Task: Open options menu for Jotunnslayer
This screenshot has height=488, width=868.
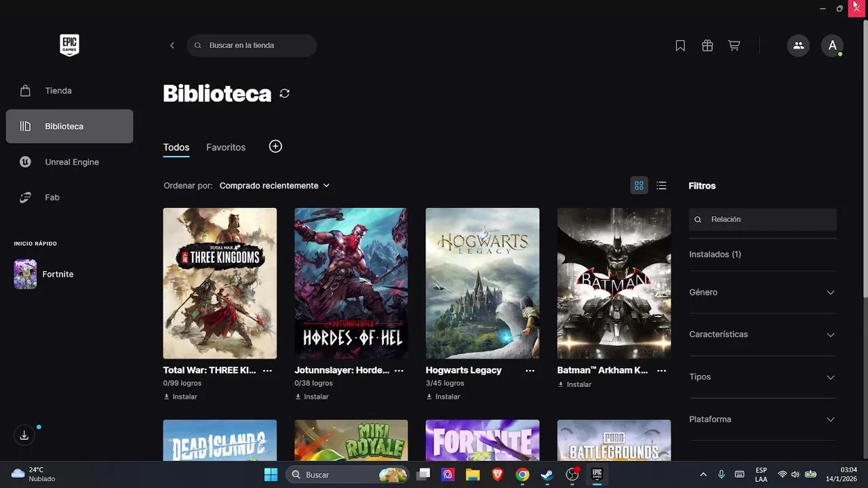Action: [399, 371]
